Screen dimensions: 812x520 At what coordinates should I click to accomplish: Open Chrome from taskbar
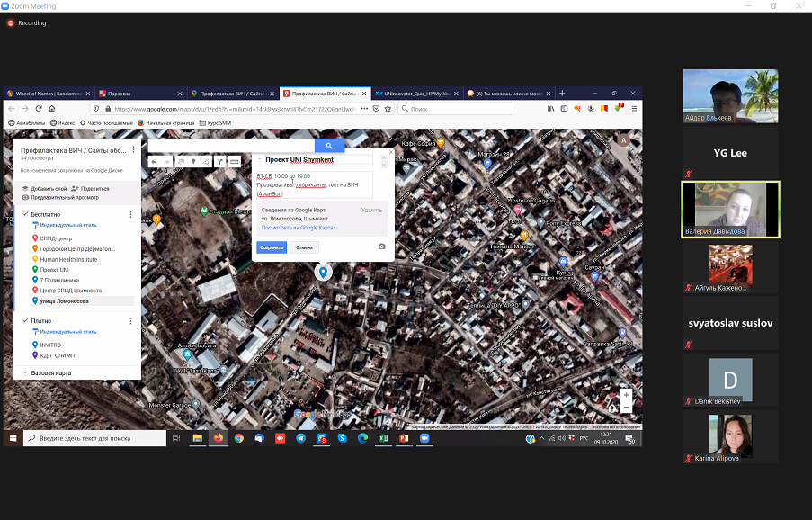point(238,438)
